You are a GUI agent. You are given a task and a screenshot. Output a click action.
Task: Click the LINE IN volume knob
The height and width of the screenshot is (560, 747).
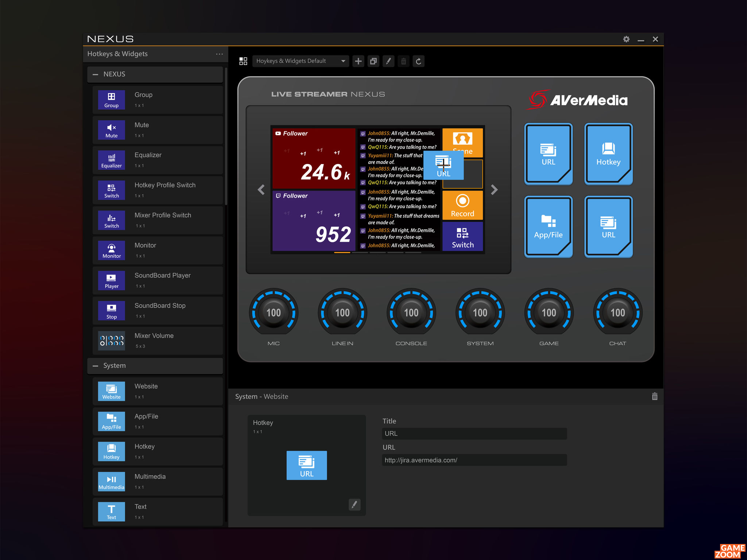click(342, 312)
